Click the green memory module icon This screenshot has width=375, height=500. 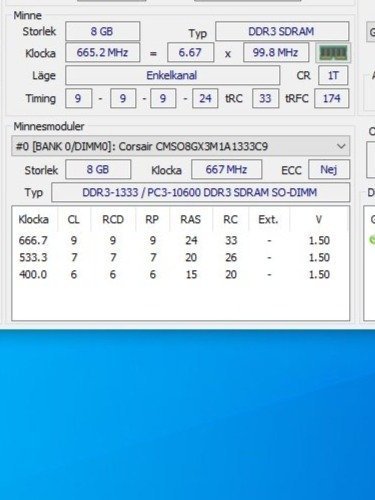point(333,53)
